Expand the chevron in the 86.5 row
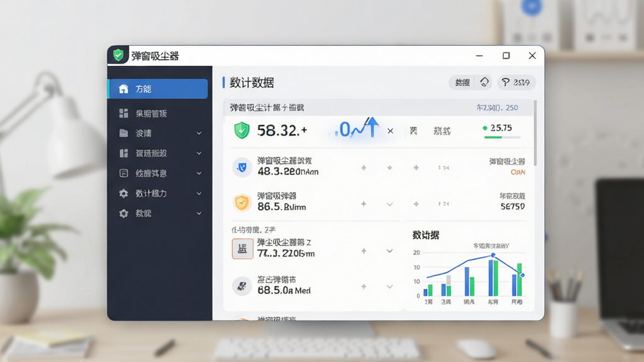 (x=390, y=204)
